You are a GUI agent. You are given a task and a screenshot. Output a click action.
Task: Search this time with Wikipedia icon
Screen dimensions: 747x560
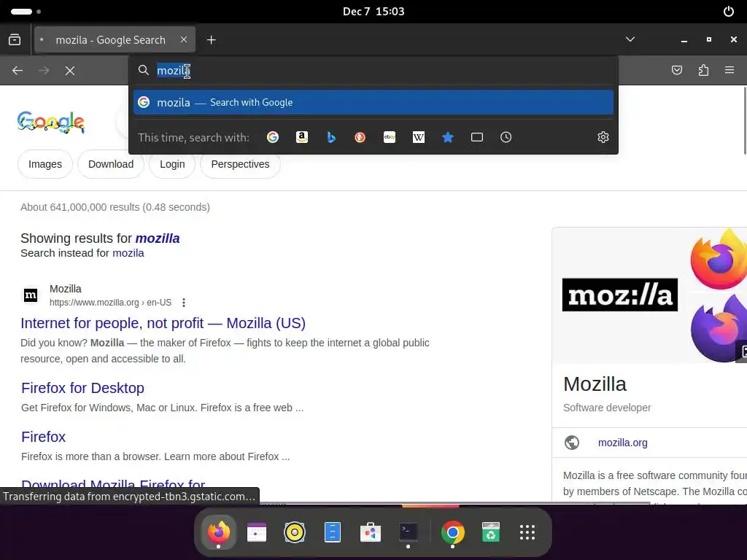418,137
